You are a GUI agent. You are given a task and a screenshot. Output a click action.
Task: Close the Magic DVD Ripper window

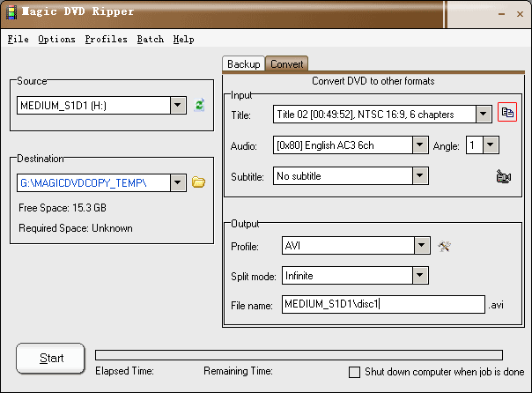coord(520,14)
